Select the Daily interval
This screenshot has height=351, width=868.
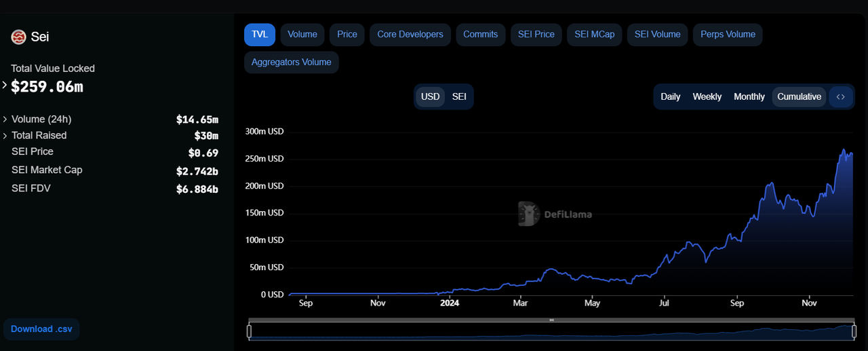tap(671, 96)
